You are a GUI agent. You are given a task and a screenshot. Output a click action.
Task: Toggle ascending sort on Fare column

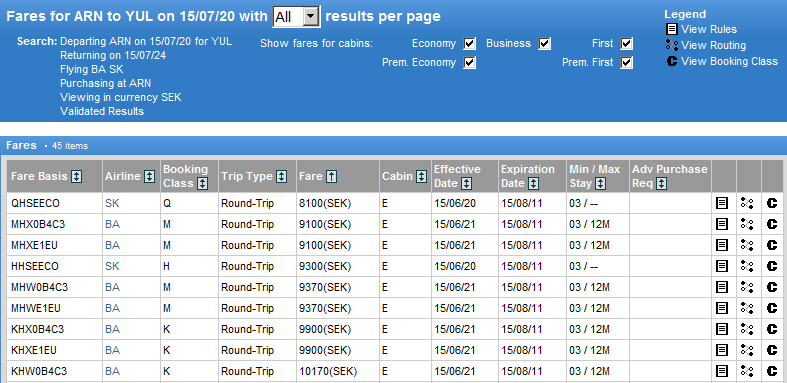click(x=331, y=177)
